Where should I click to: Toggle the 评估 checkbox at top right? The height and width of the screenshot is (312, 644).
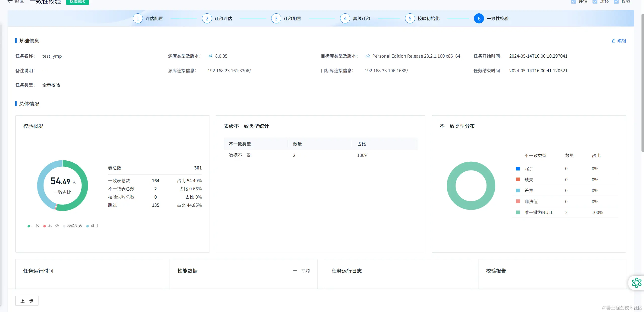tap(573, 2)
